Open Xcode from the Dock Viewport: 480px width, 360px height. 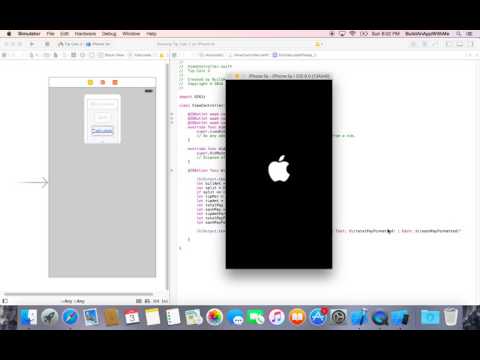(x=359, y=317)
